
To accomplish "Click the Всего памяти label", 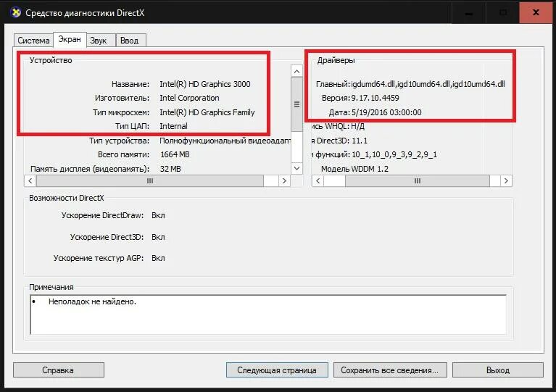I will click(x=123, y=154).
